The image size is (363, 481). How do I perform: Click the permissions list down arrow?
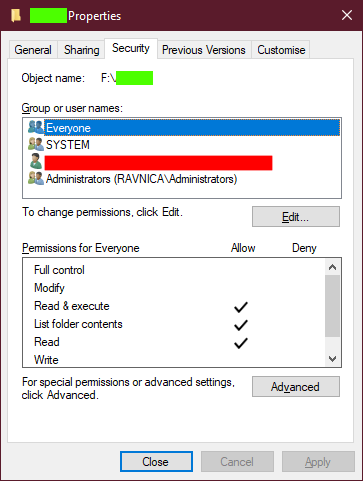pyautogui.click(x=332, y=359)
